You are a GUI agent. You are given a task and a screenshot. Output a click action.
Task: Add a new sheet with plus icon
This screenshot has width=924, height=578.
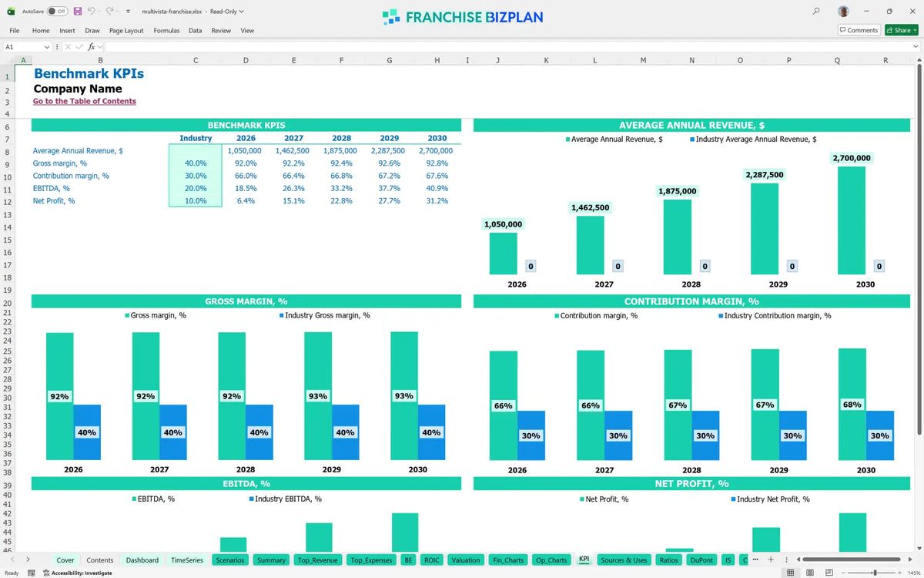coord(771,560)
